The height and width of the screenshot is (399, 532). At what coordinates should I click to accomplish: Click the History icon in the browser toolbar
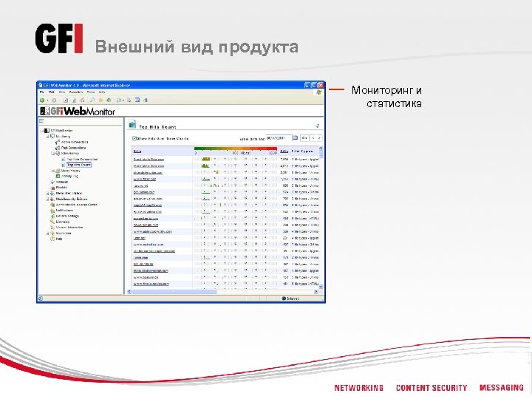(x=109, y=100)
